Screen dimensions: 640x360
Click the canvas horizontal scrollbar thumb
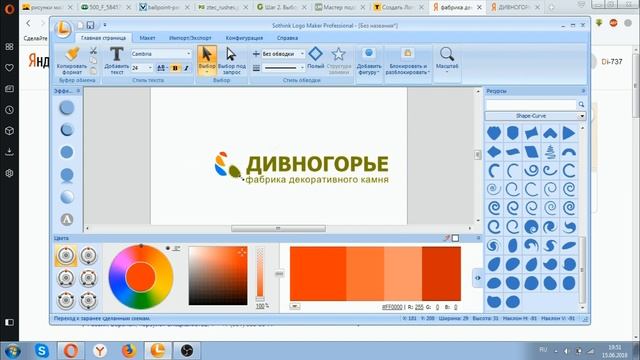coord(278,229)
